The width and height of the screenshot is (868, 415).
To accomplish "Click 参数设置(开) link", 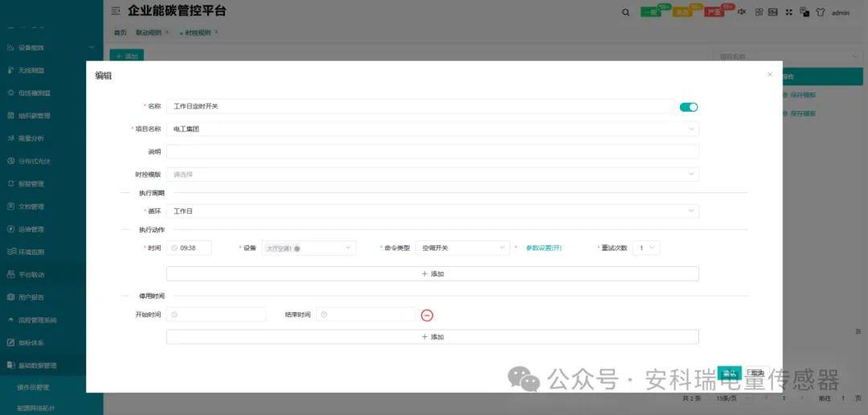I will (x=543, y=249).
